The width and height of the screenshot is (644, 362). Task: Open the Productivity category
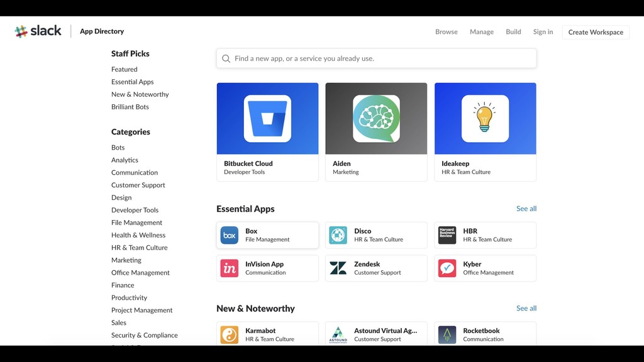(x=129, y=297)
